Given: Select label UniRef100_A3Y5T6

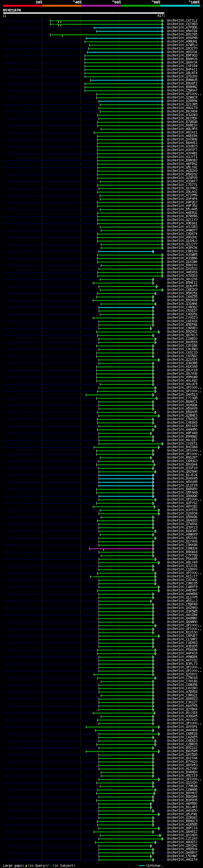Looking at the screenshot, I should 182,510.
